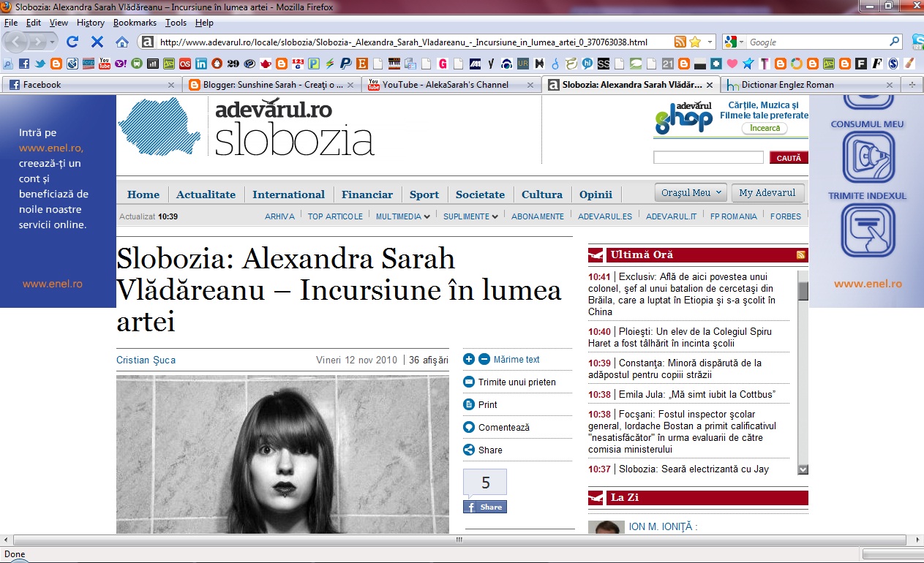This screenshot has height=563, width=924.
Task: Open the Tools menu
Action: 176,23
